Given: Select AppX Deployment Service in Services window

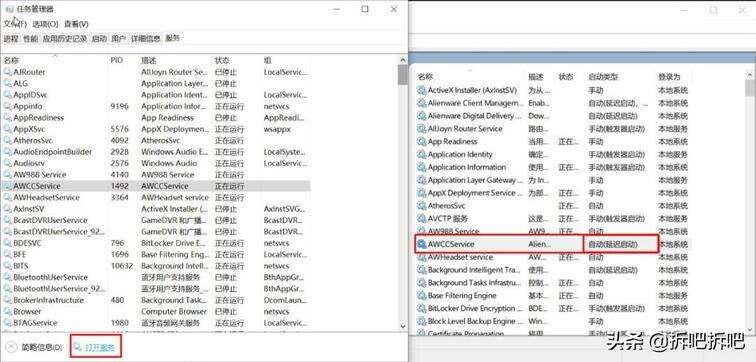Looking at the screenshot, I should 553,193.
